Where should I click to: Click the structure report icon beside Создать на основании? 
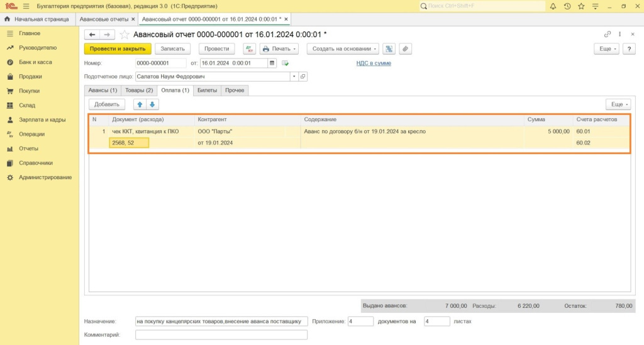coord(389,49)
